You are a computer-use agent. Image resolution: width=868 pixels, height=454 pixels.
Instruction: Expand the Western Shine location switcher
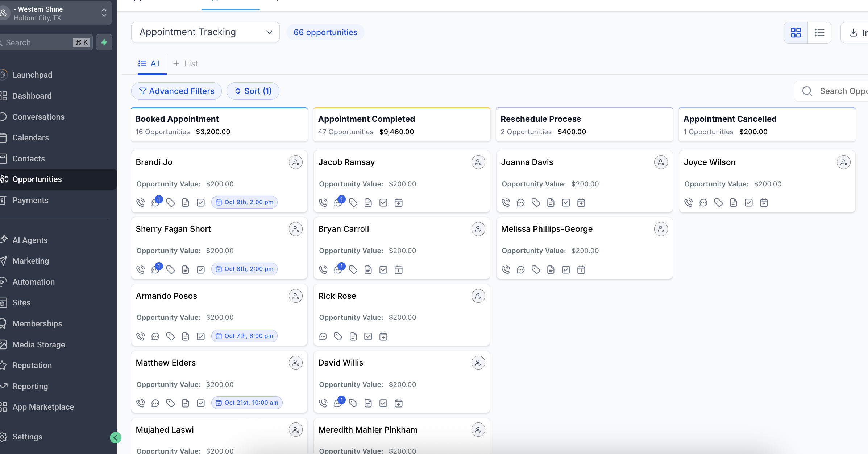click(x=104, y=13)
